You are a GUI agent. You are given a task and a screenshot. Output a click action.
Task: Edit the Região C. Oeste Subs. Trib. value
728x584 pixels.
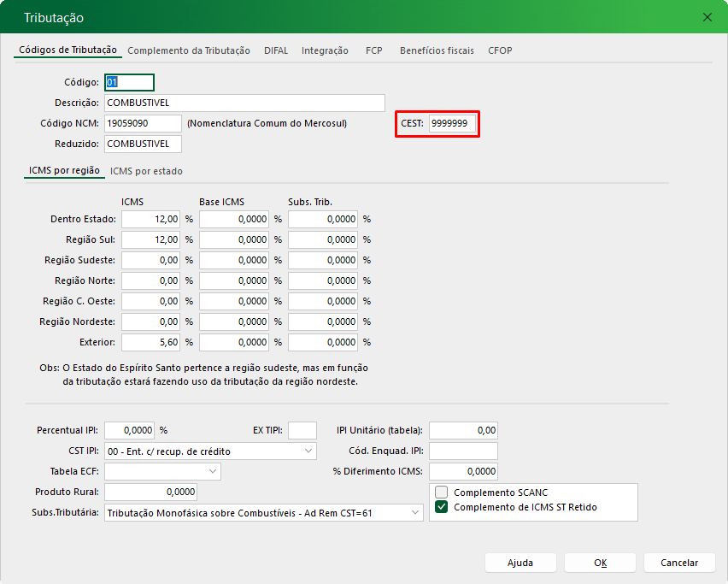coord(323,301)
